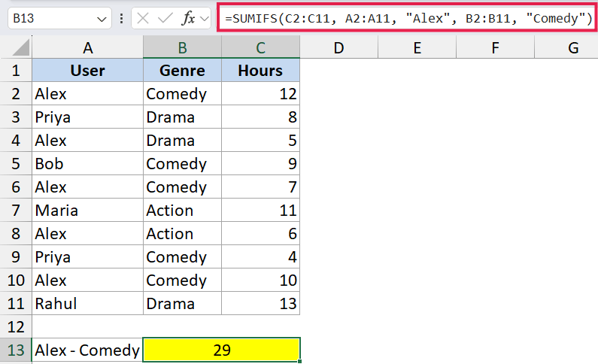Select column C header

coord(260,47)
